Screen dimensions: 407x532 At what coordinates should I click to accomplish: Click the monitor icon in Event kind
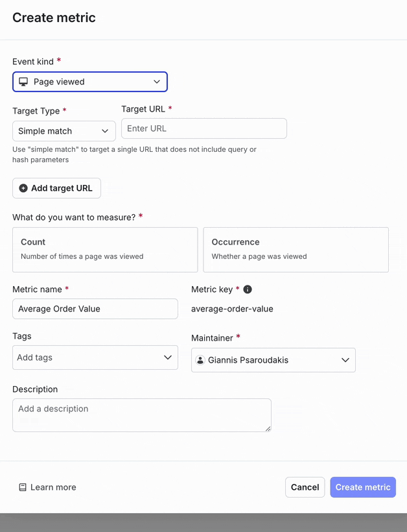point(23,82)
